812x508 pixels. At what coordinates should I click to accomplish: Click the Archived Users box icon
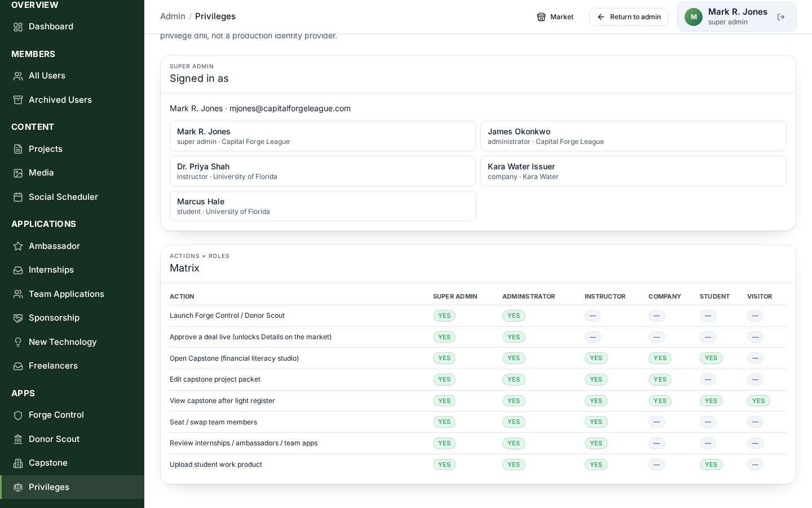(18, 100)
